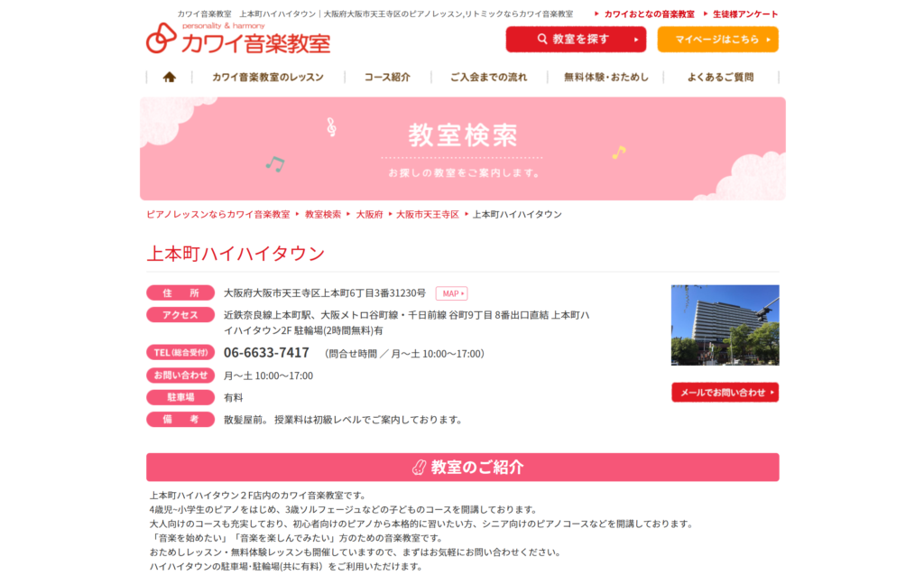Click breadcrumb ピアノレッスンならカワイ音楽教室
This screenshot has height=575, width=924.
click(x=218, y=215)
